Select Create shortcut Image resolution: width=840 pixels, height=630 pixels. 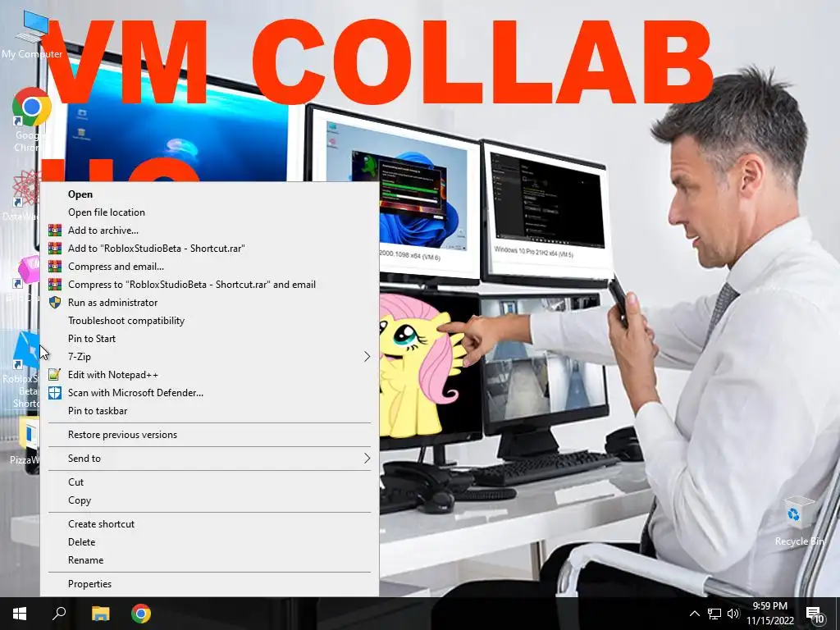(209, 524)
